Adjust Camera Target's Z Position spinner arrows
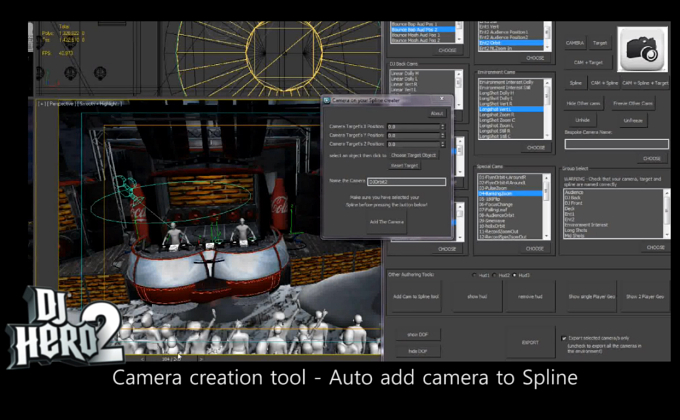680x420 pixels. 443,144
